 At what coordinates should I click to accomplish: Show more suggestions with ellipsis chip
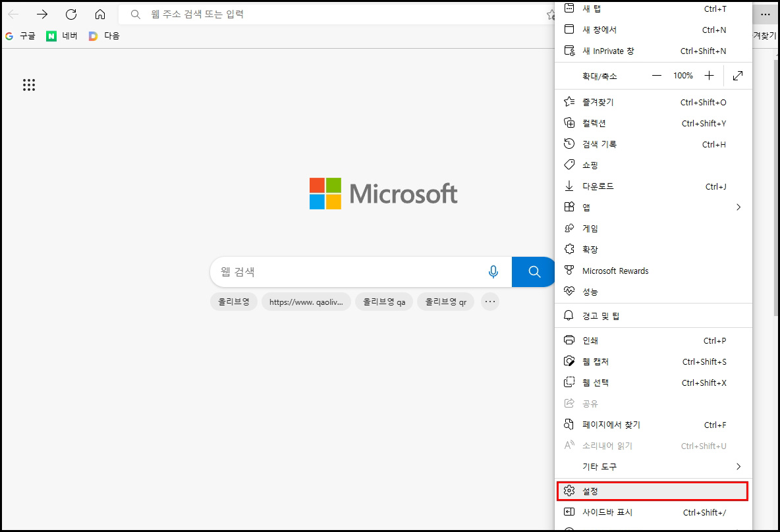[x=490, y=302]
